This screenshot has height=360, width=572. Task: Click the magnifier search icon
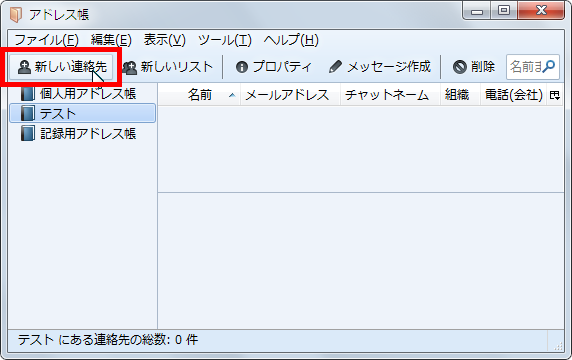549,66
